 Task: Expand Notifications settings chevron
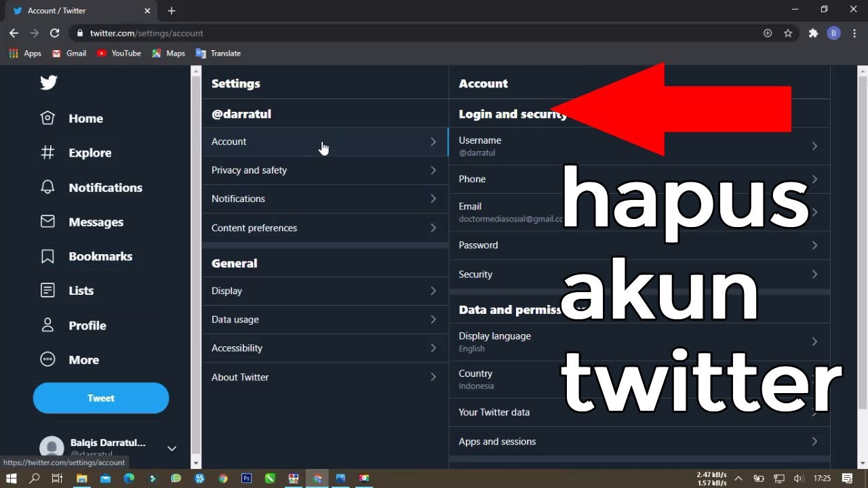433,199
